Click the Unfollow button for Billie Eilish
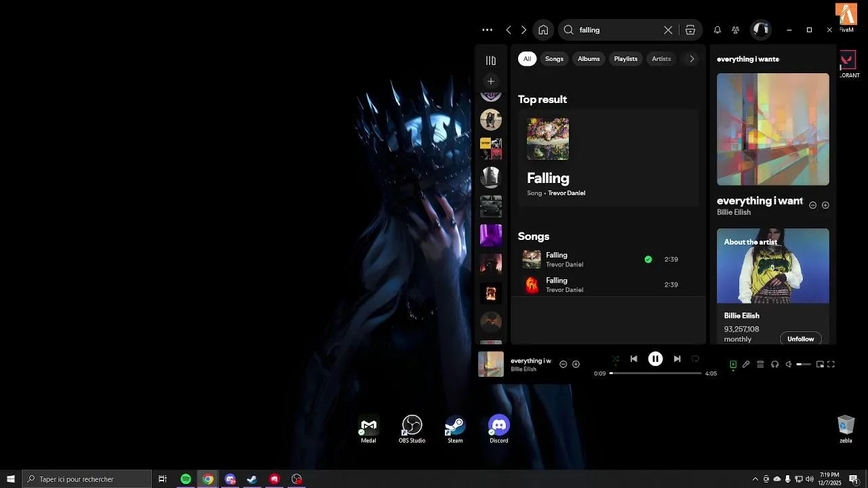The width and height of the screenshot is (868, 488). coord(801,339)
